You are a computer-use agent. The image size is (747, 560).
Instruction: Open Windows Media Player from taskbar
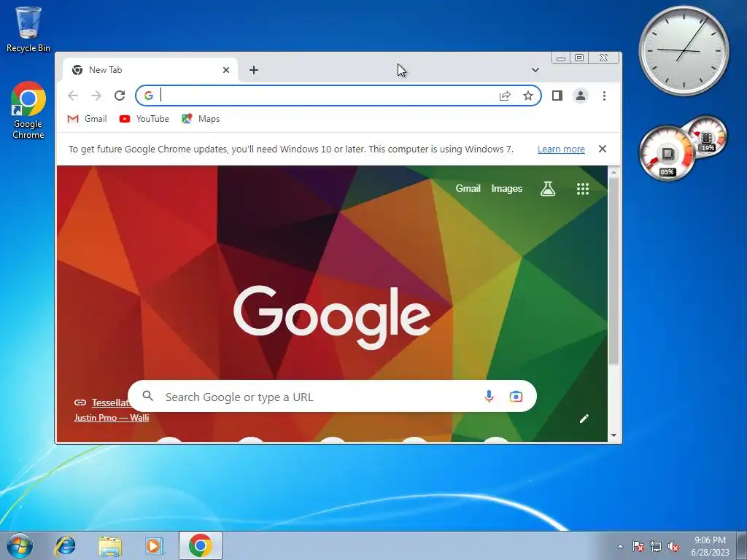(x=155, y=545)
